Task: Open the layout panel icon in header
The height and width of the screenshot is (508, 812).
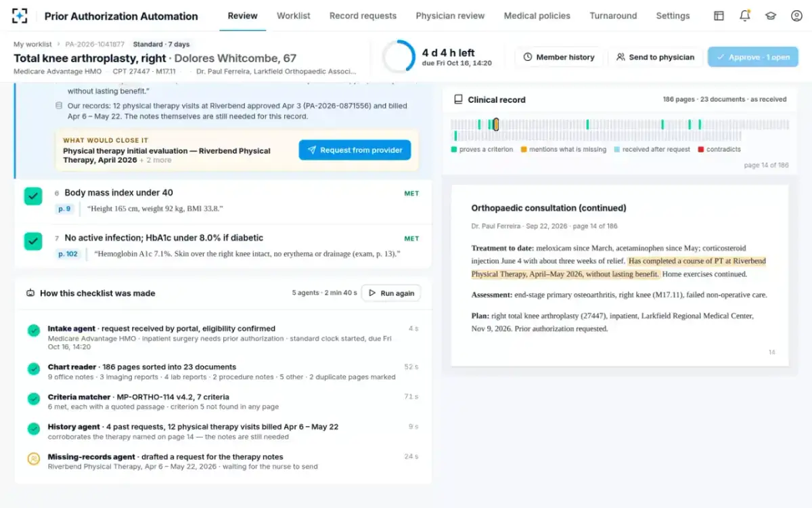Action: tap(719, 16)
